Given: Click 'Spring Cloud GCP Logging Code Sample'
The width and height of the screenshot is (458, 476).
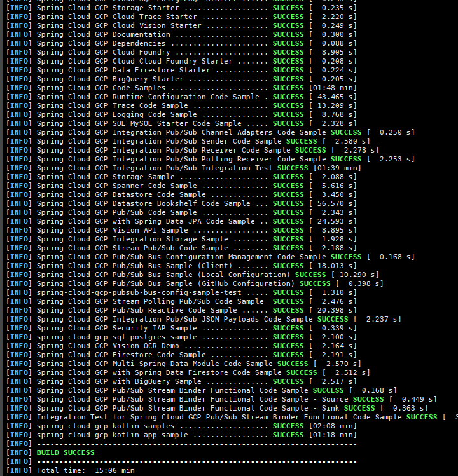Looking at the screenshot, I should coord(116,114).
